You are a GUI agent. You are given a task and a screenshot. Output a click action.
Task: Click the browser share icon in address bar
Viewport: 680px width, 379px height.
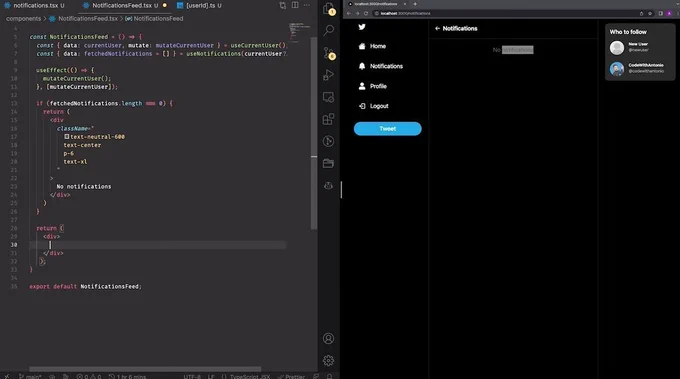(641, 13)
